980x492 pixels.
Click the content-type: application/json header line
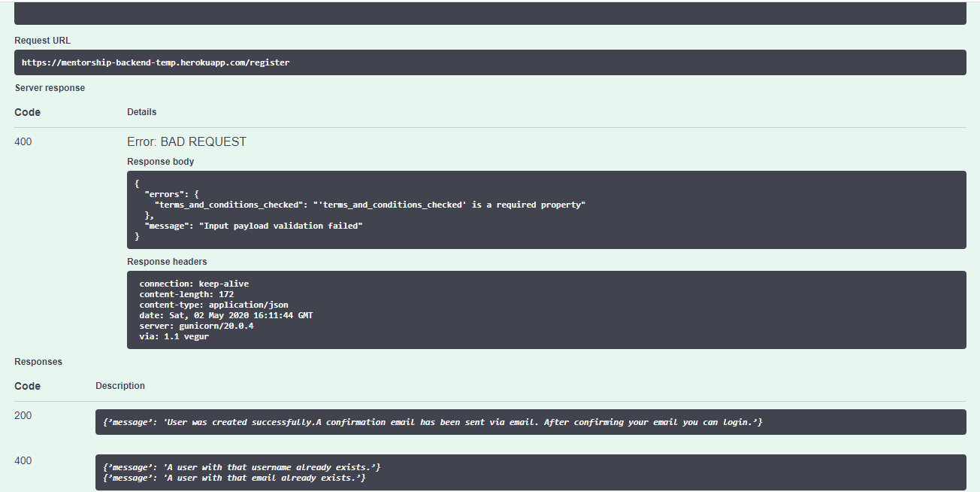[x=213, y=305]
